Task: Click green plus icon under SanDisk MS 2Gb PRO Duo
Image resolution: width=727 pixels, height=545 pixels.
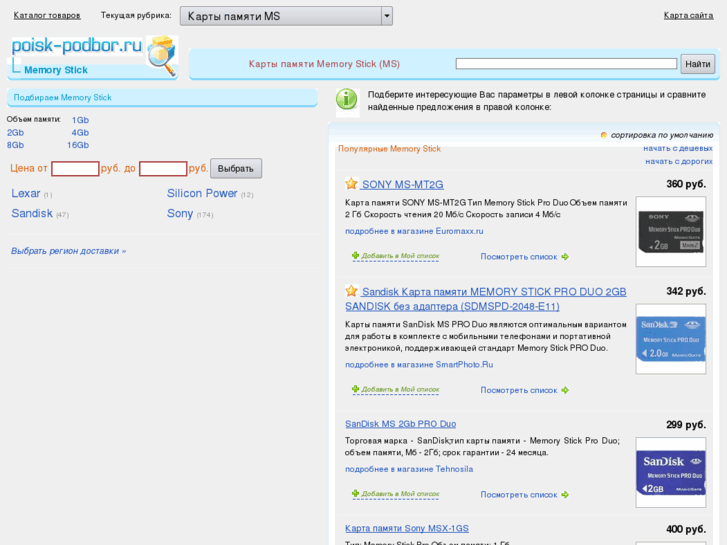Action: point(356,494)
